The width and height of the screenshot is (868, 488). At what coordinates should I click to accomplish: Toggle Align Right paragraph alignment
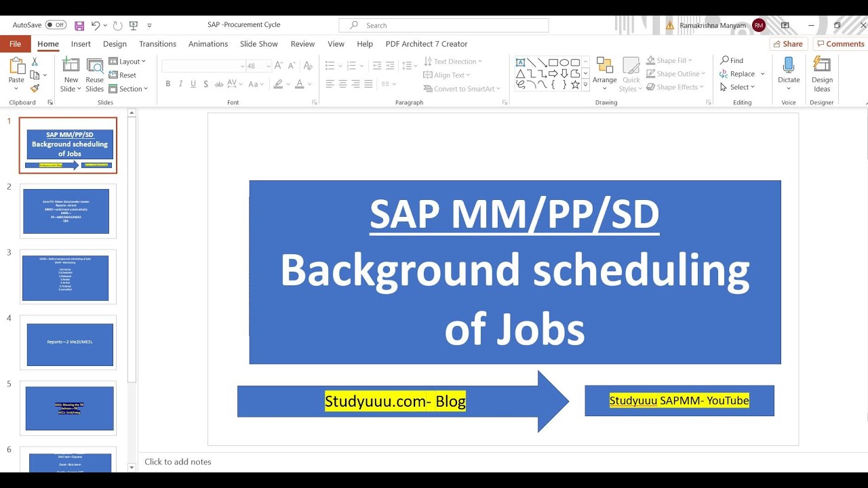(355, 84)
